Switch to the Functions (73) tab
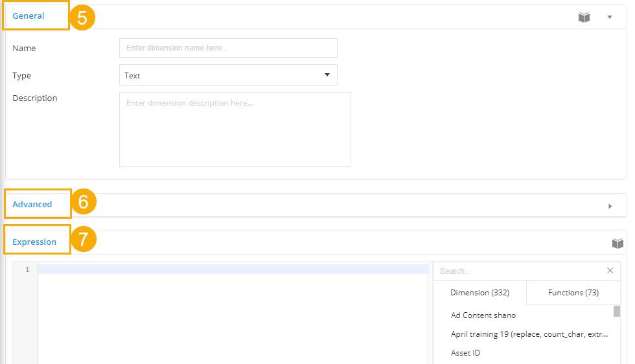635x364 pixels. coord(573,292)
